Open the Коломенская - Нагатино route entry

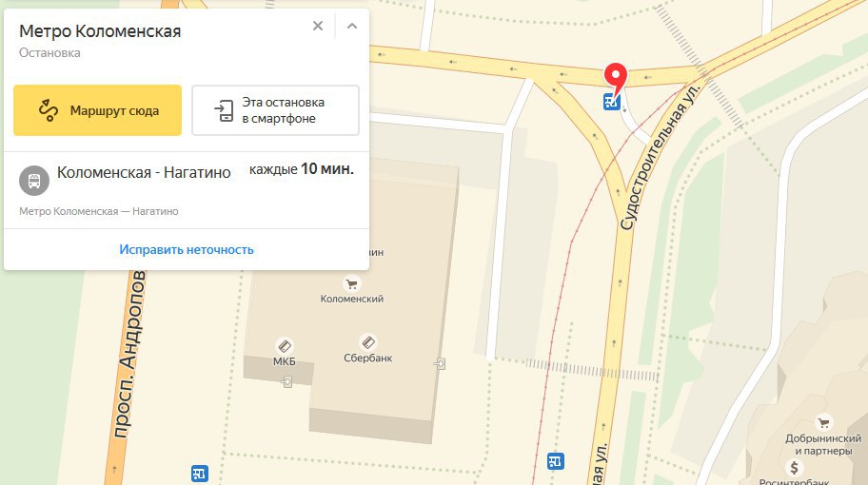(186, 189)
